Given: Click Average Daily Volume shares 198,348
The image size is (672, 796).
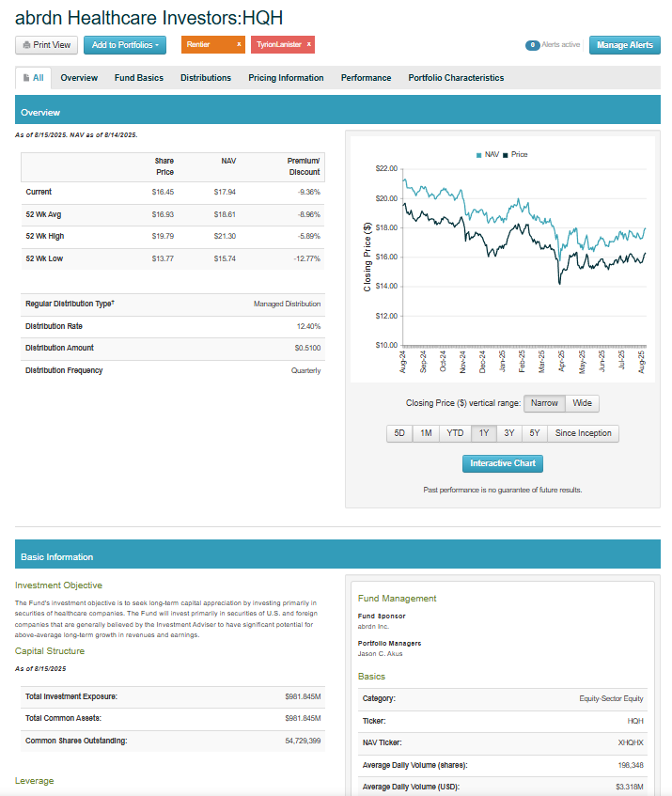Looking at the screenshot, I should click(631, 766).
